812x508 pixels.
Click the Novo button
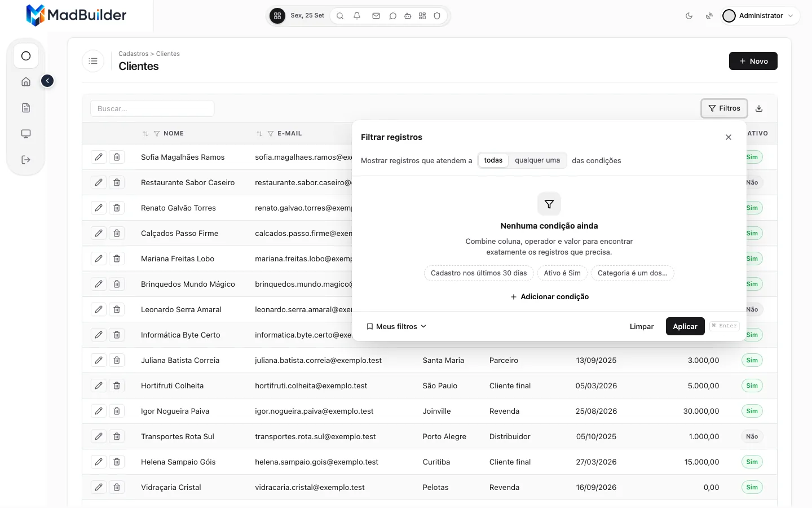point(753,61)
